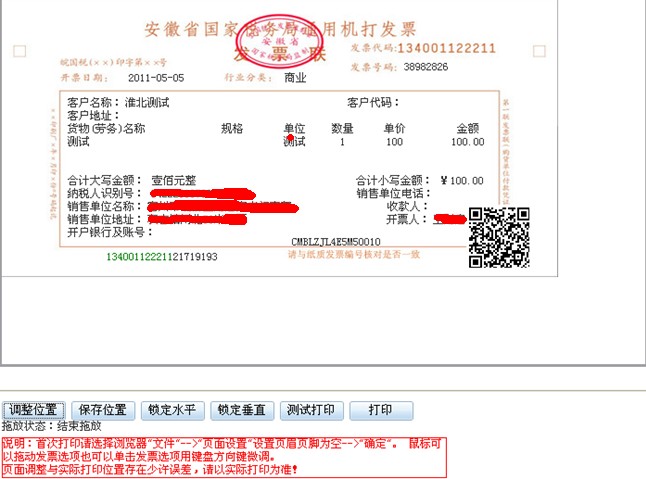Toggle the 锁定水平 lock button
The height and width of the screenshot is (479, 646).
click(173, 410)
